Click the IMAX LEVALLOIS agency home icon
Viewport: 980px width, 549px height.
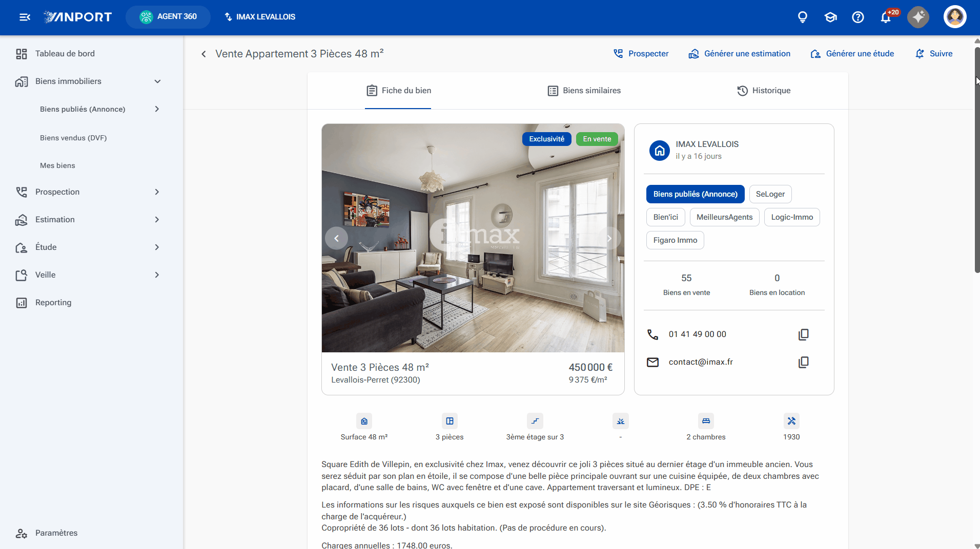point(659,151)
